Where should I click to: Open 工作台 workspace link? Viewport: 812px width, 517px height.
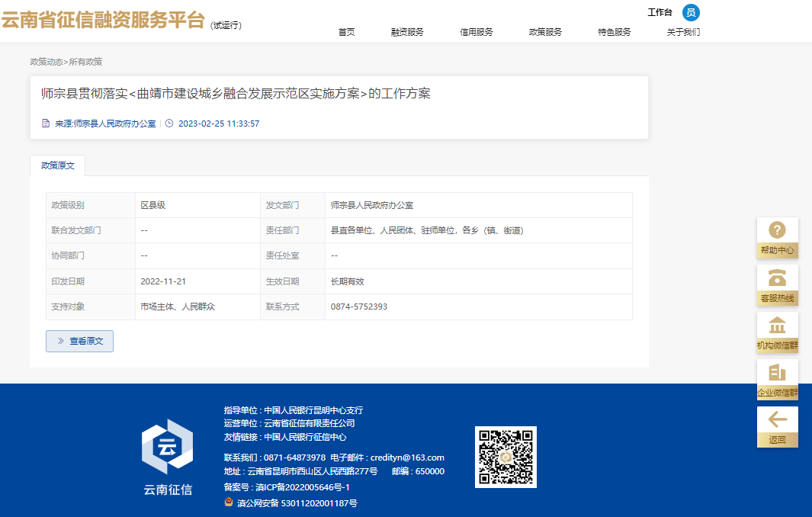(660, 12)
